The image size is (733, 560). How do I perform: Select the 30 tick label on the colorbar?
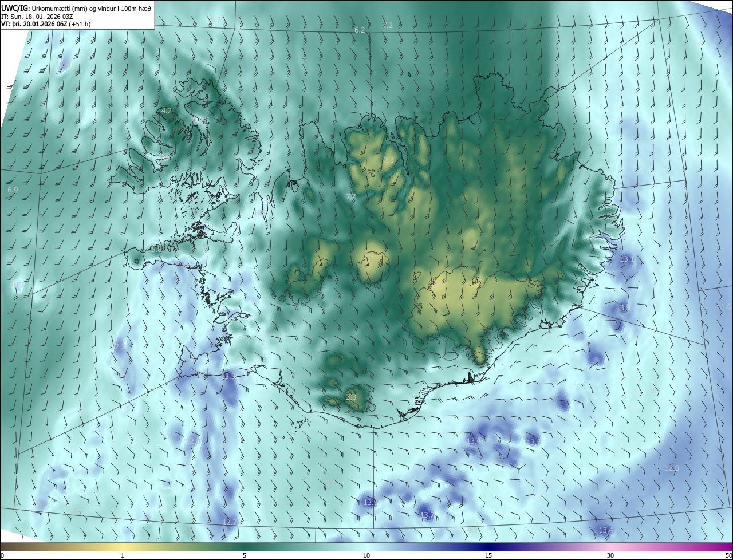(610, 556)
